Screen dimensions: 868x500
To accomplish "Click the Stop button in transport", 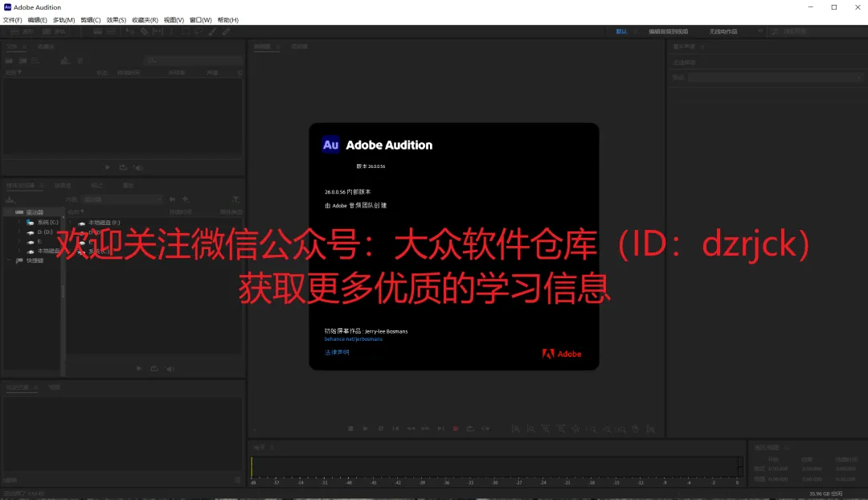I will [350, 428].
